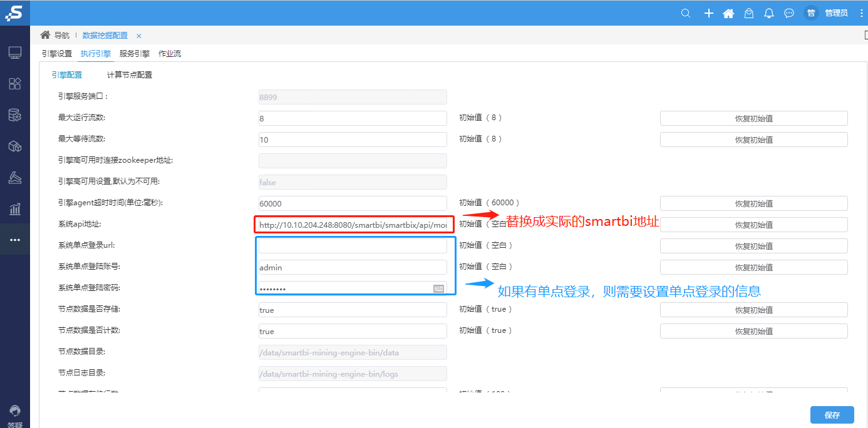868x428 pixels.
Task: Focus the 引擎agent超时时间 input field
Action: tap(353, 203)
